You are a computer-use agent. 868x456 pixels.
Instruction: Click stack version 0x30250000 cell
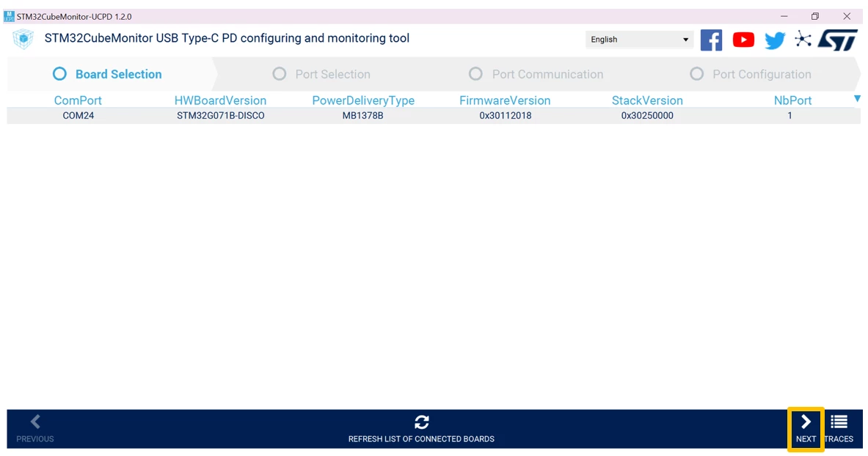(x=647, y=116)
